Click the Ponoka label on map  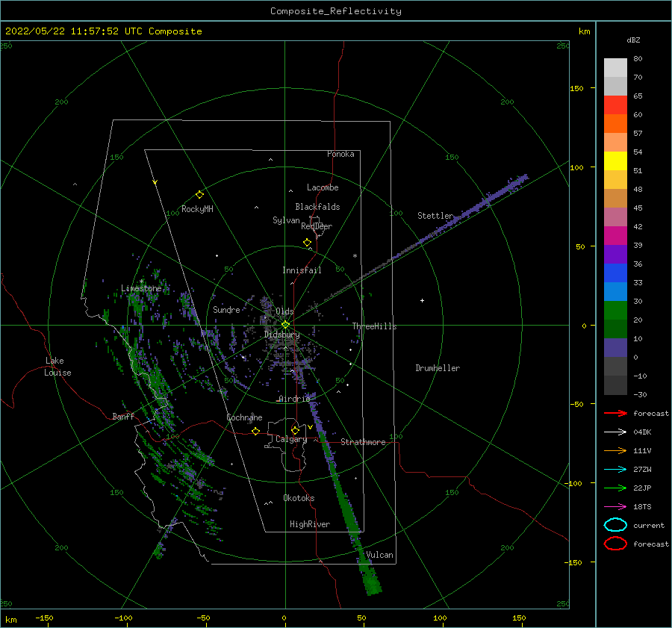tap(340, 154)
